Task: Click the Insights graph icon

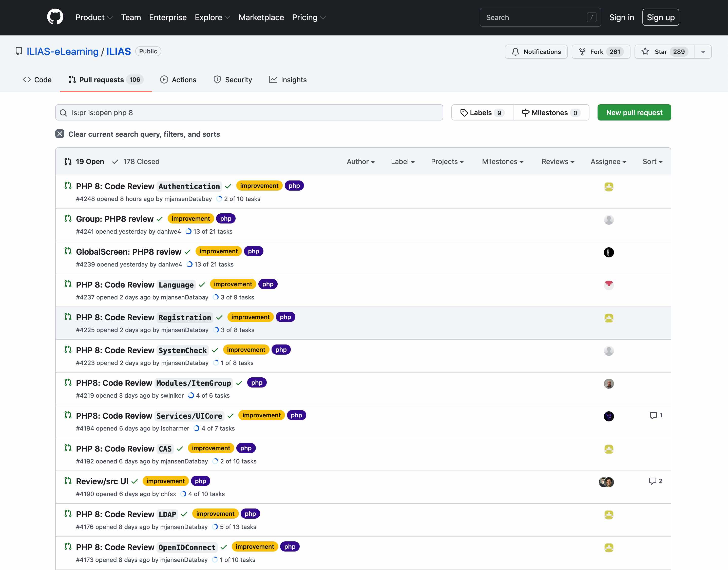Action: click(x=273, y=79)
